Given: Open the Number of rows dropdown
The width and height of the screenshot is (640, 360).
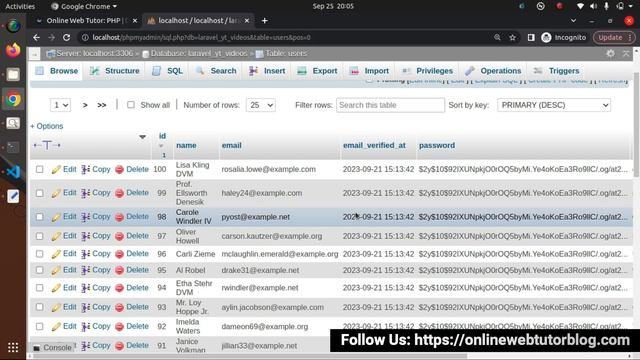Looking at the screenshot, I should (260, 105).
